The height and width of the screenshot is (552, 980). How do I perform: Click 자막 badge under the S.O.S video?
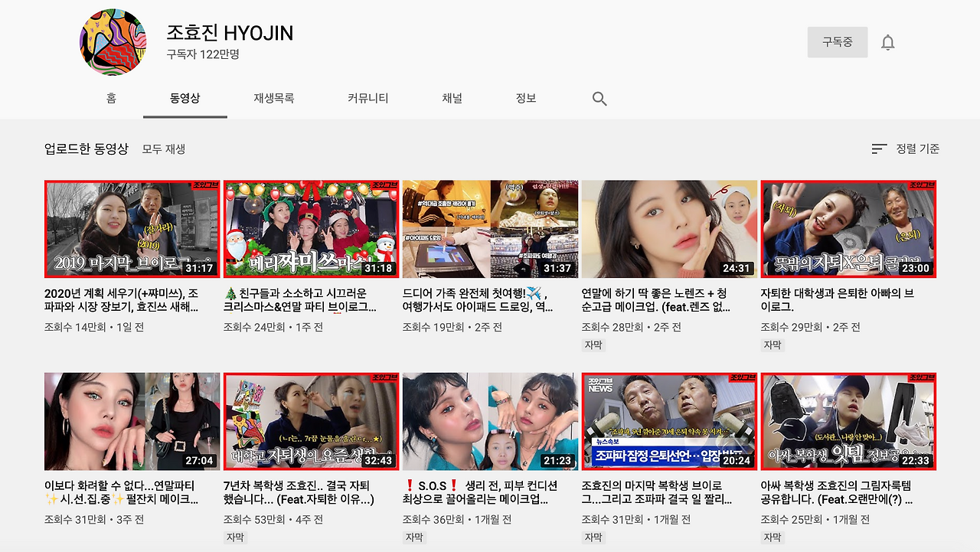coord(414,537)
